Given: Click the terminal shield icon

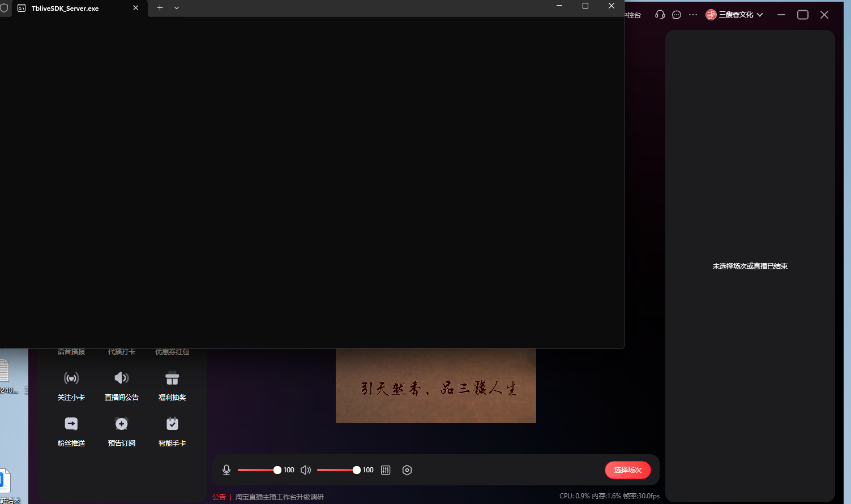Looking at the screenshot, I should (x=4, y=8).
